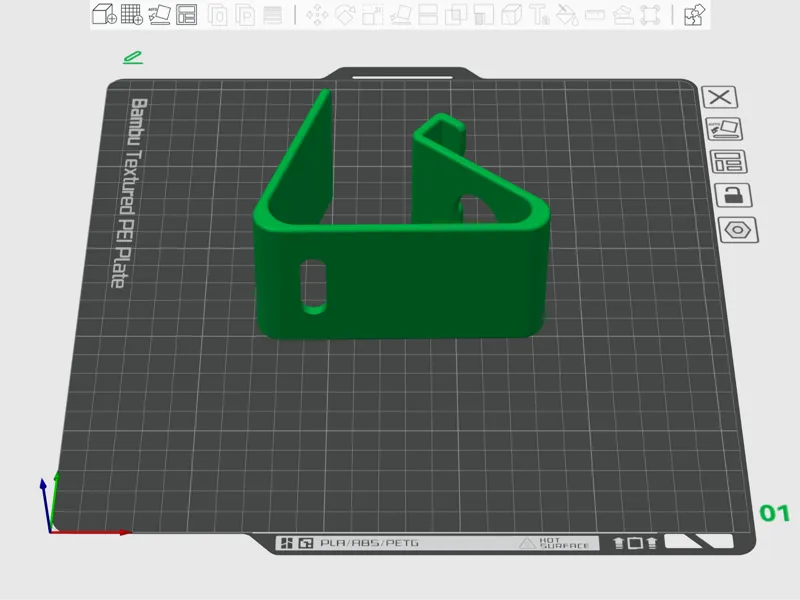Open the Assemble tool

pyautogui.click(x=622, y=15)
